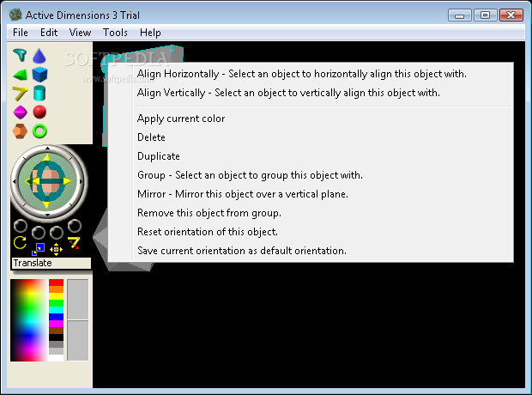
Task: Click the black right triangle on dial ring
Action: (82, 181)
